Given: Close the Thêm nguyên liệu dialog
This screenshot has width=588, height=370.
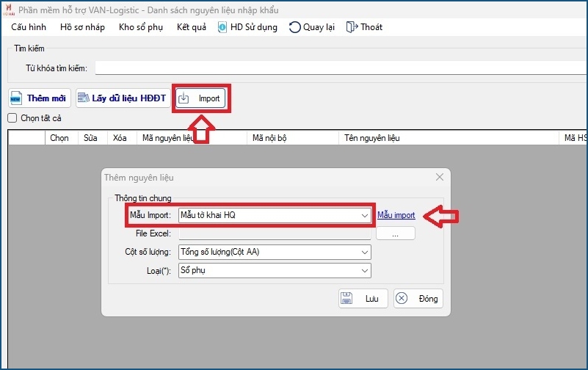Looking at the screenshot, I should pyautogui.click(x=439, y=178).
